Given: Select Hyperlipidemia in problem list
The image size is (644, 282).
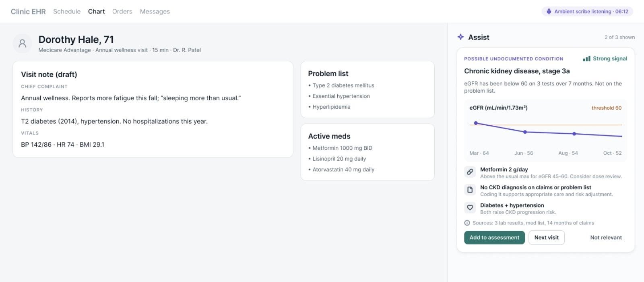Looking at the screenshot, I should coord(329,107).
